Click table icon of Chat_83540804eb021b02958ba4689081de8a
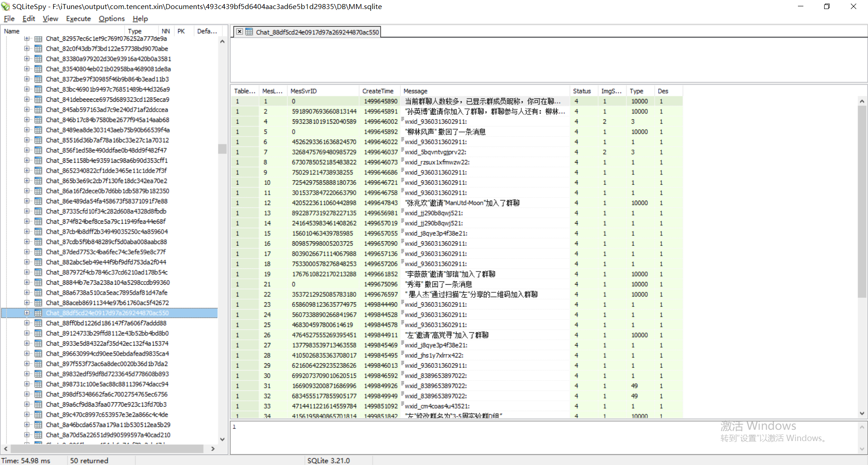 click(38, 69)
